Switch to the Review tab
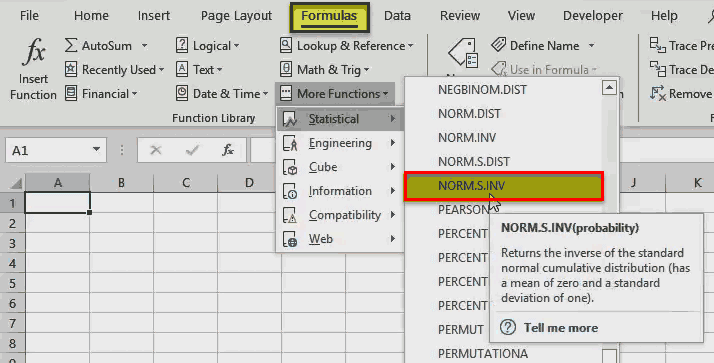Screen dimensions: 714x363 (459, 15)
